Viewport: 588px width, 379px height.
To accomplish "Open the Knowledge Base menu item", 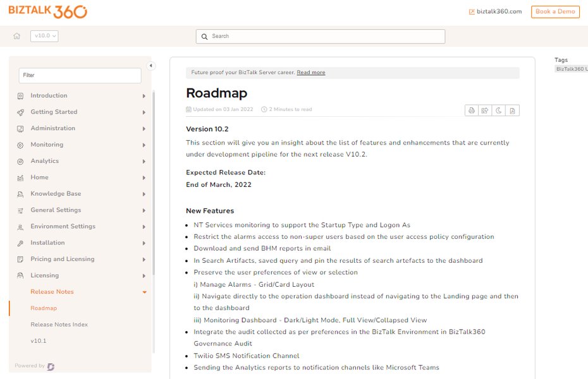I will [x=56, y=194].
